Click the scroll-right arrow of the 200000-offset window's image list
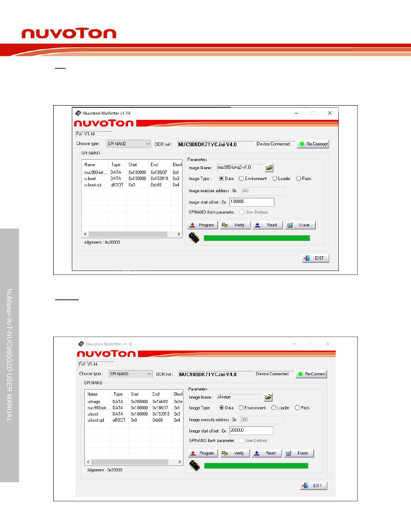This screenshot has height=532, width=411. click(x=180, y=462)
